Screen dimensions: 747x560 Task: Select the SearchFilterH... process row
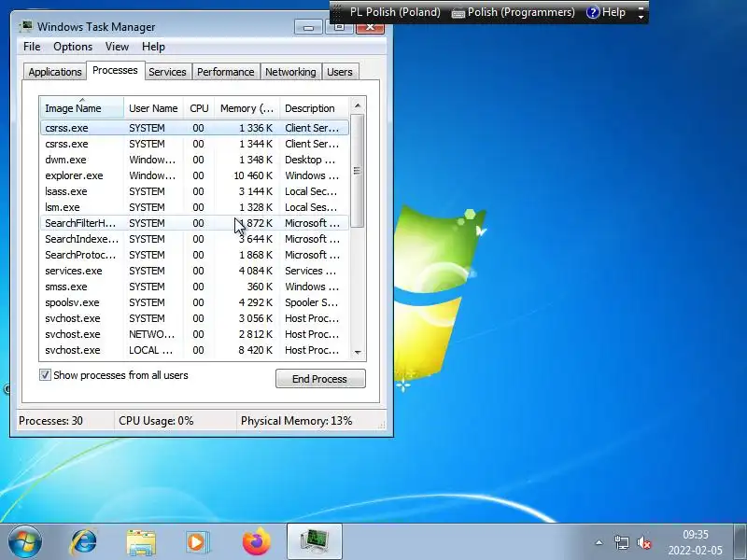(x=194, y=223)
